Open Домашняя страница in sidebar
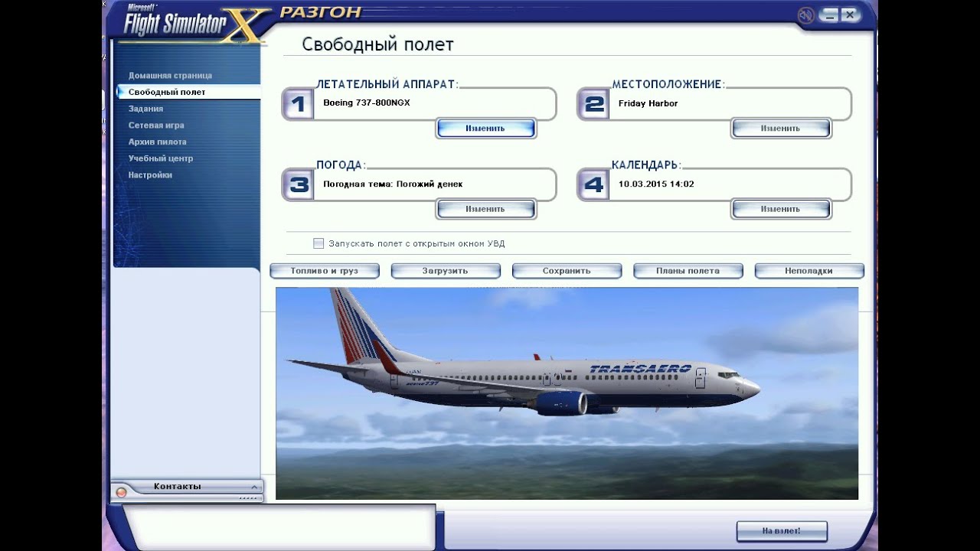 pos(170,76)
